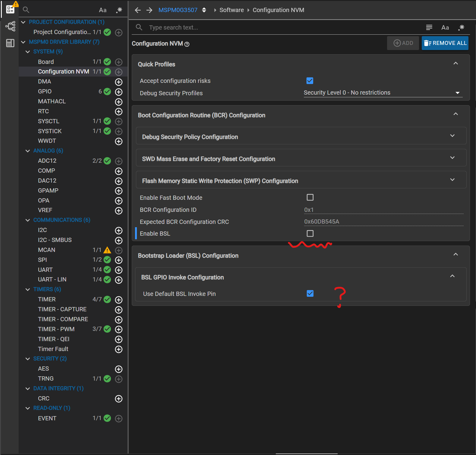
Task: Open the SYSCTL module
Action: coord(49,121)
